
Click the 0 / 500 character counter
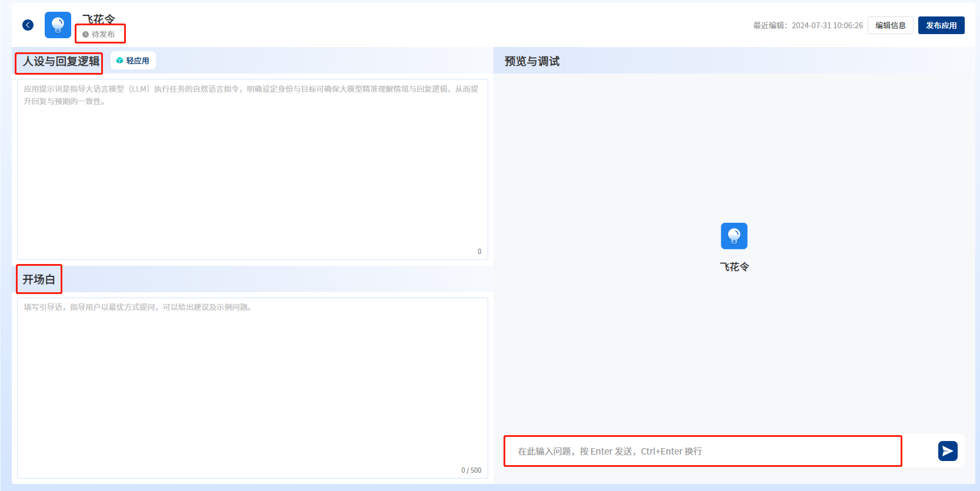coord(471,470)
